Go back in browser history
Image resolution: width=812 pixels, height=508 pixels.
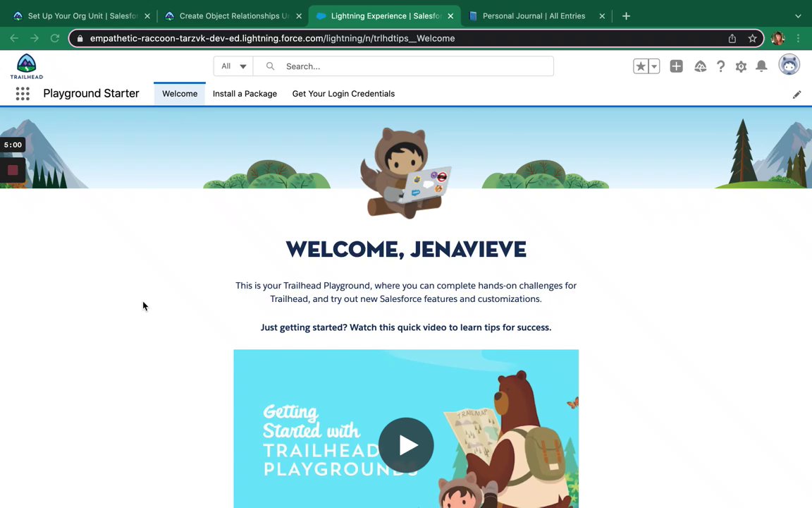[14, 38]
